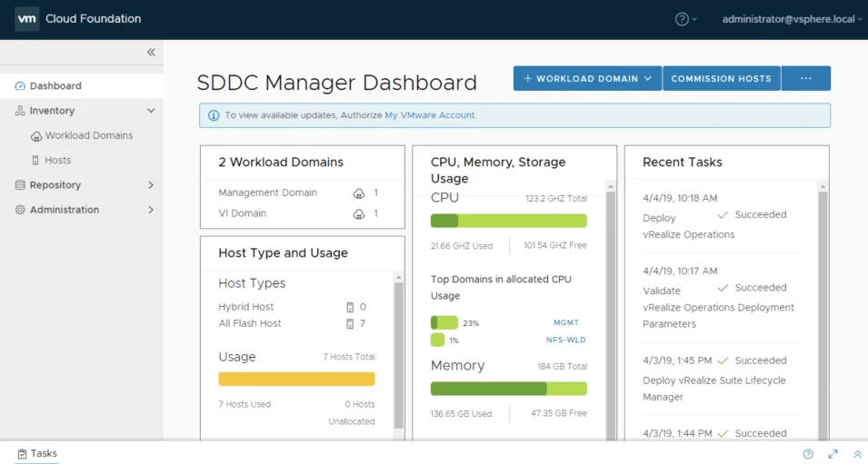Click the help icon in Tasks bar
This screenshot has width=868, height=464.
808,454
